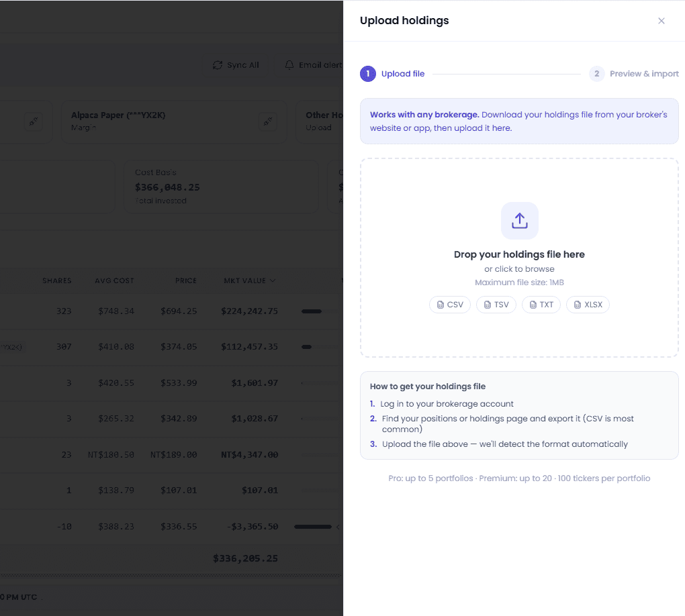Choose the TSV format chip
Screen dimensions: 685x616
(496, 305)
